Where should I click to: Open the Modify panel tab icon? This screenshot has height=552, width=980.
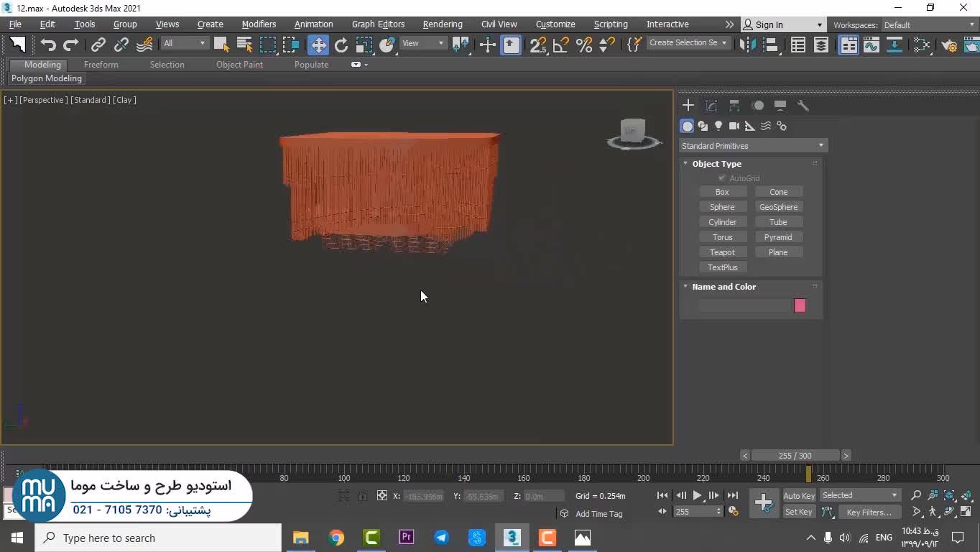(x=711, y=106)
